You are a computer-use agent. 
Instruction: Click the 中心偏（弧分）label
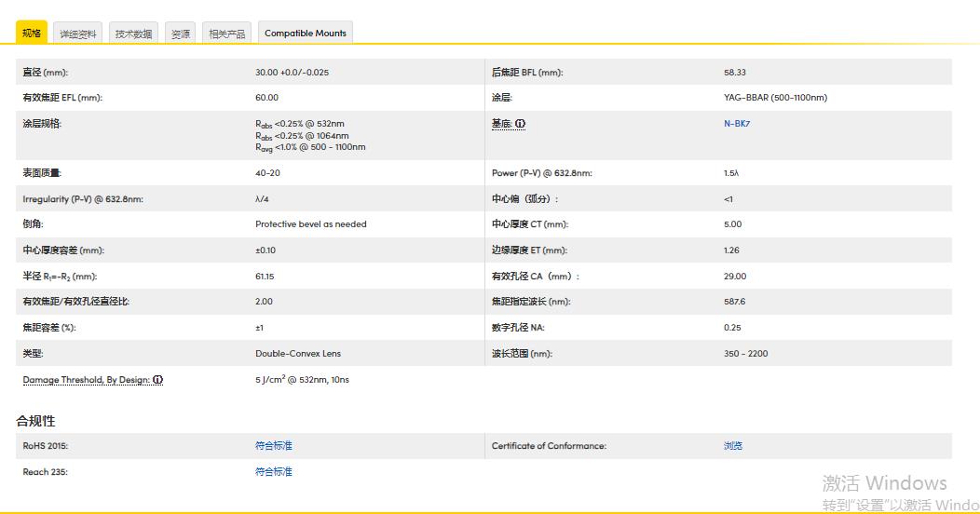pyautogui.click(x=525, y=199)
